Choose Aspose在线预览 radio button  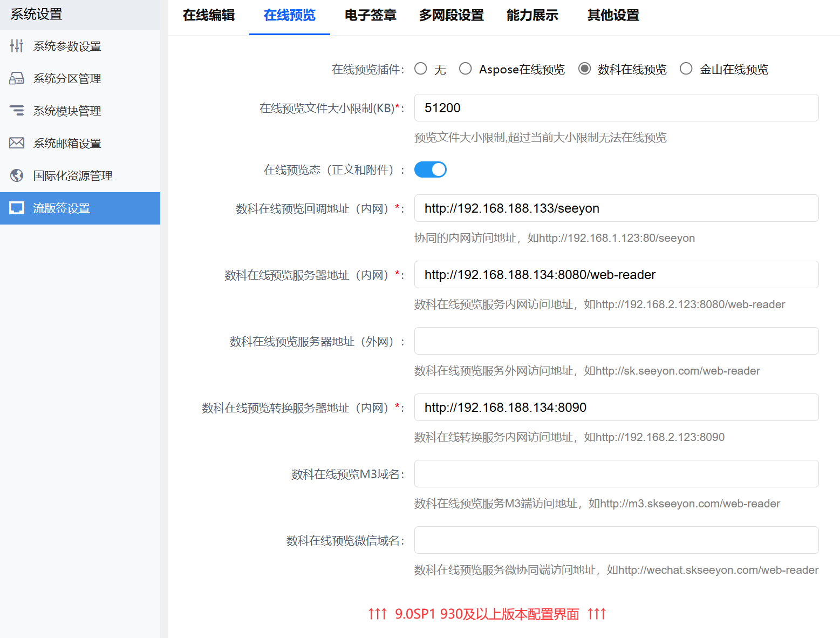466,69
